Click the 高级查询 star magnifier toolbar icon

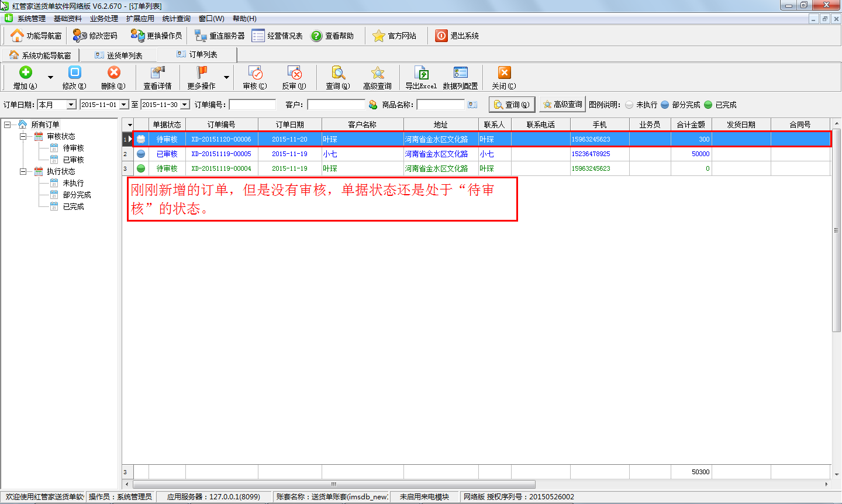[x=377, y=73]
